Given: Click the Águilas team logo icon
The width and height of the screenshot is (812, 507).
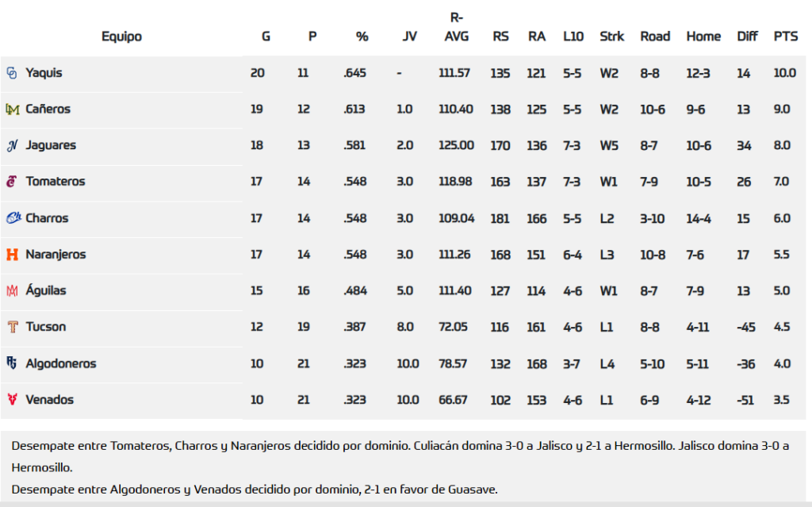Looking at the screenshot, I should click(12, 291).
